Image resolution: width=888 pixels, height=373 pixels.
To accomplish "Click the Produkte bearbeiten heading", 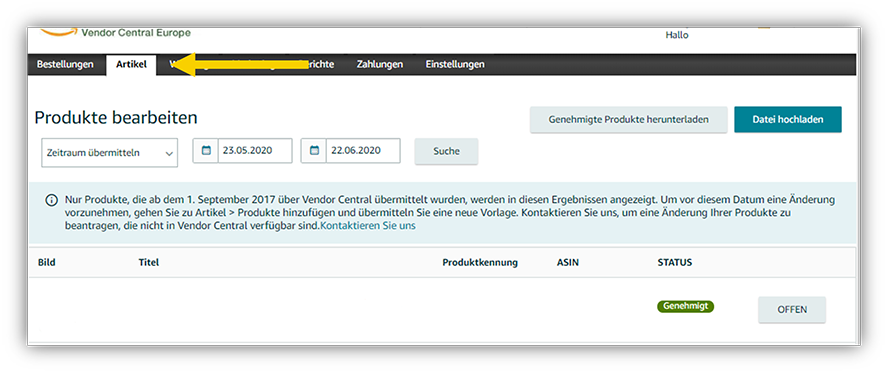I will pyautogui.click(x=116, y=118).
